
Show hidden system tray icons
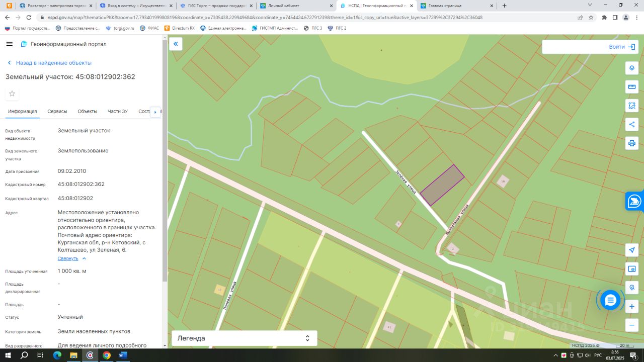(556, 355)
